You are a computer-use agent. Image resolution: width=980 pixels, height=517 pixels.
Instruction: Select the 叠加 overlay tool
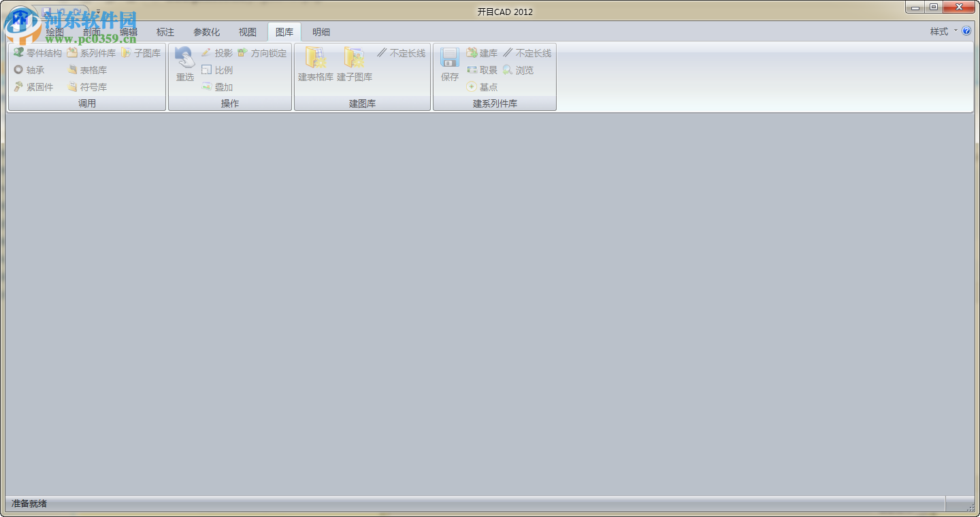tap(217, 87)
